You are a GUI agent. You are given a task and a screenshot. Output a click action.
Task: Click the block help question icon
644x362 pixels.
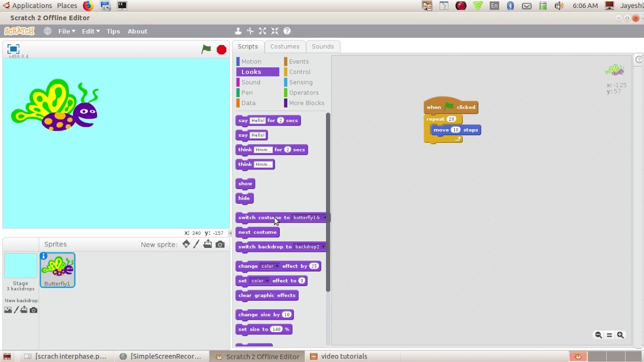(287, 31)
